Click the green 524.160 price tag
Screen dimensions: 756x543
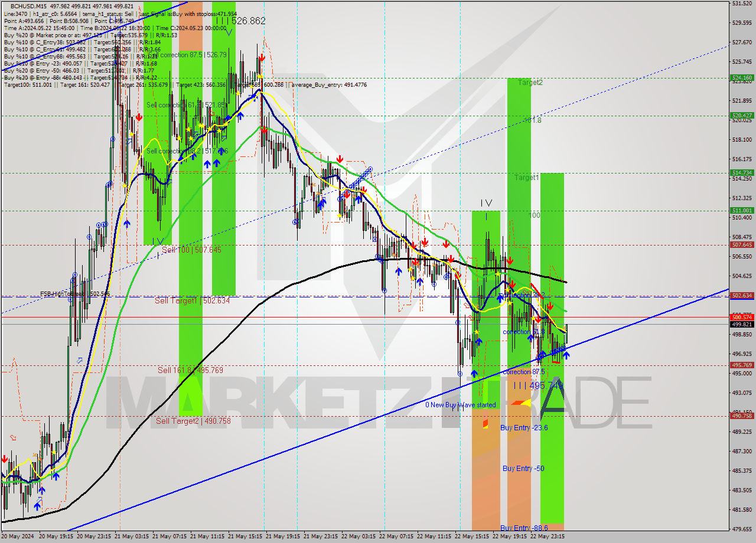742,77
